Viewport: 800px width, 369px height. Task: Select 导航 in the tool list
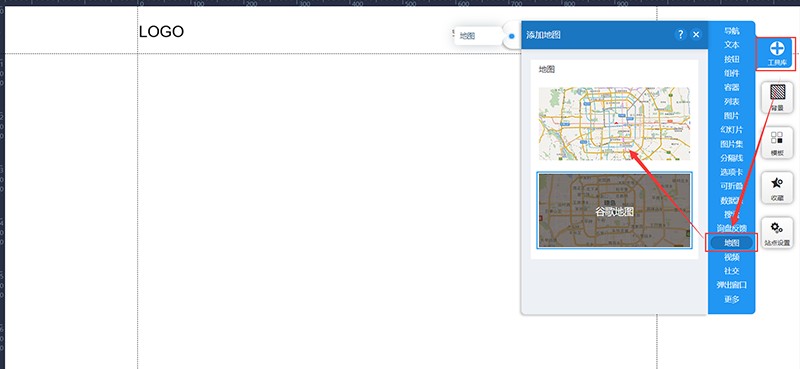[x=732, y=31]
